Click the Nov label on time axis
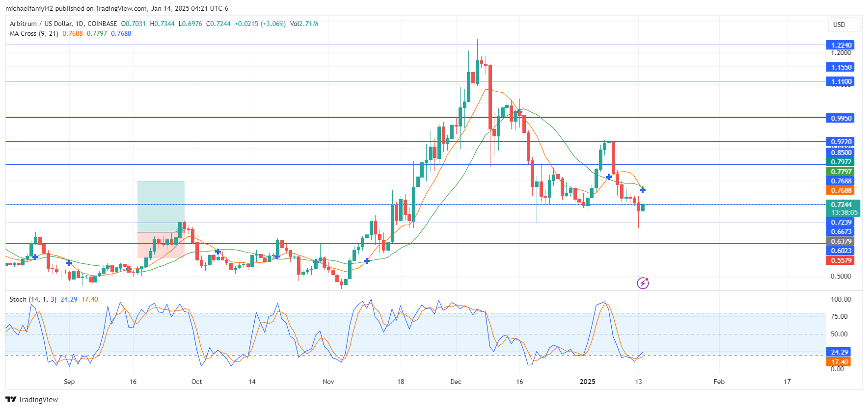 tap(328, 382)
